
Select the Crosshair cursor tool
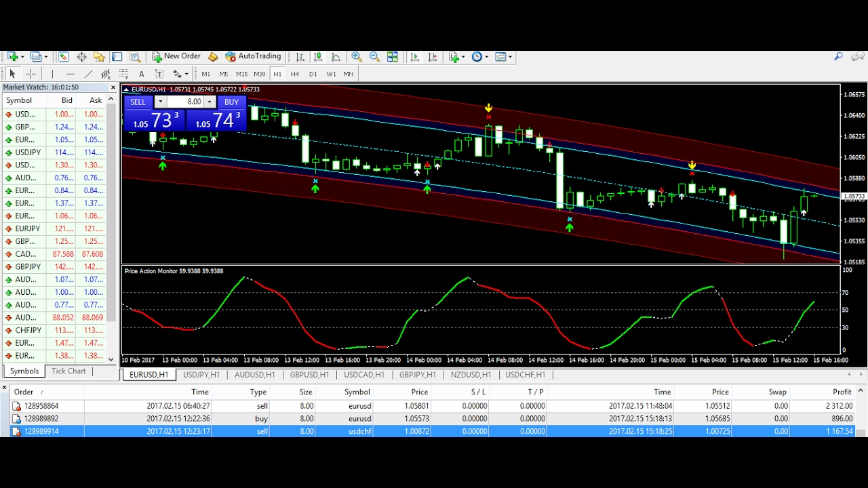coord(30,74)
